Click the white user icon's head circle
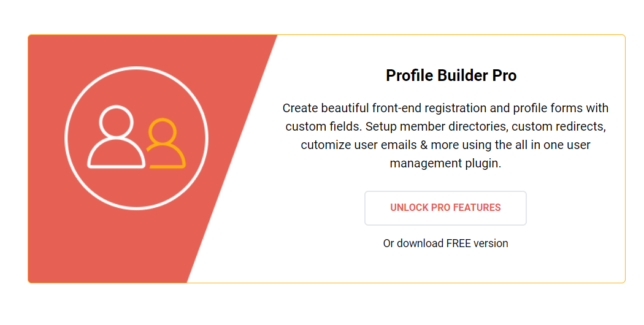 [117, 123]
